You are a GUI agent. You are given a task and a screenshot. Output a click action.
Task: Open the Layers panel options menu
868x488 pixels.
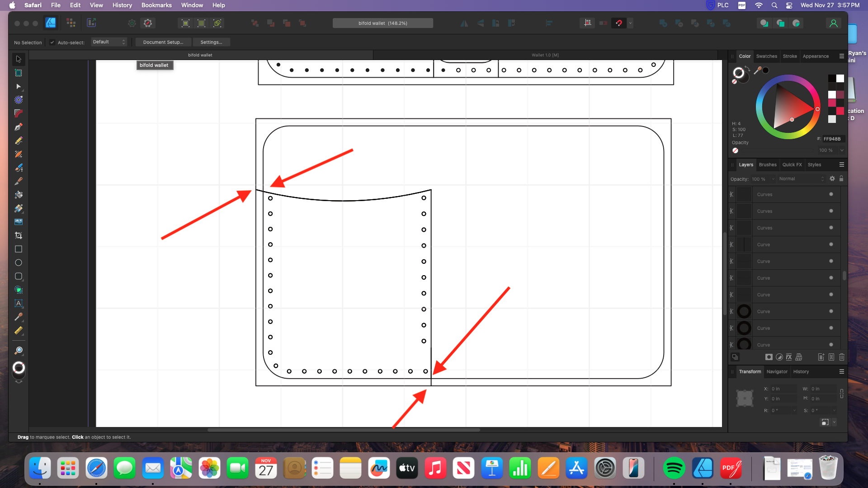click(x=842, y=164)
